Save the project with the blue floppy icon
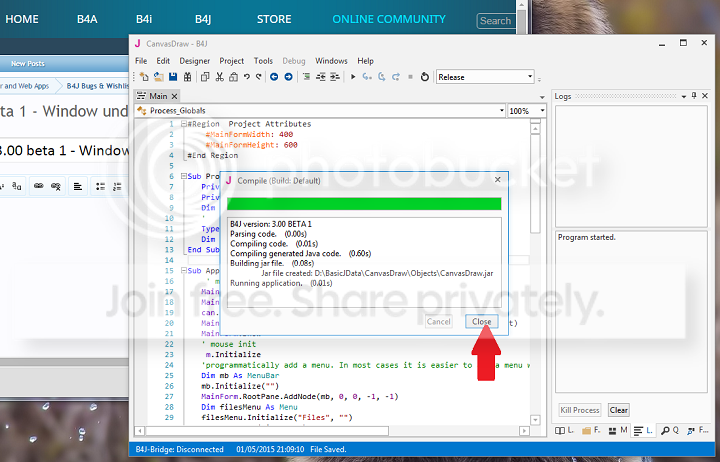Image resolution: width=720 pixels, height=462 pixels. [173, 77]
